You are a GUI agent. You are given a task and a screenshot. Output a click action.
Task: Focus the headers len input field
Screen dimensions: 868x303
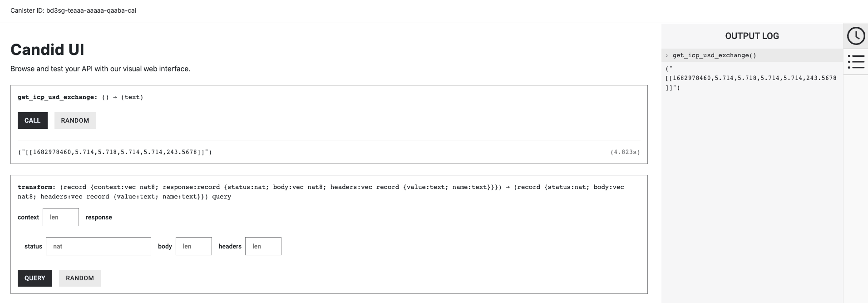tap(263, 246)
